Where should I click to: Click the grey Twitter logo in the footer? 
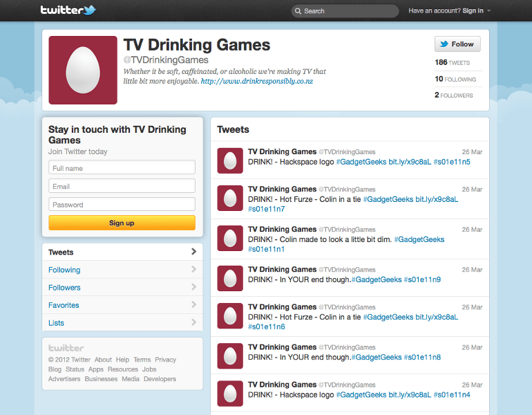(x=66, y=348)
